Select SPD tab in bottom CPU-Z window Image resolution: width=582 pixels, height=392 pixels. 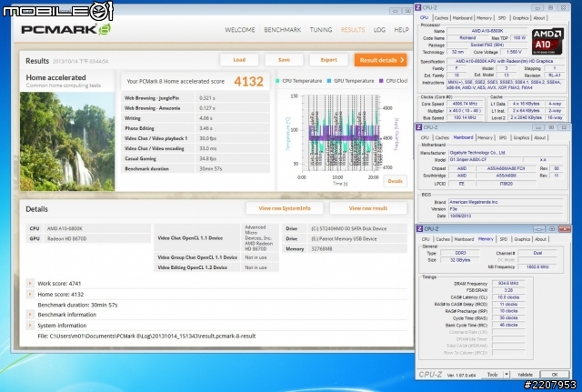point(503,239)
